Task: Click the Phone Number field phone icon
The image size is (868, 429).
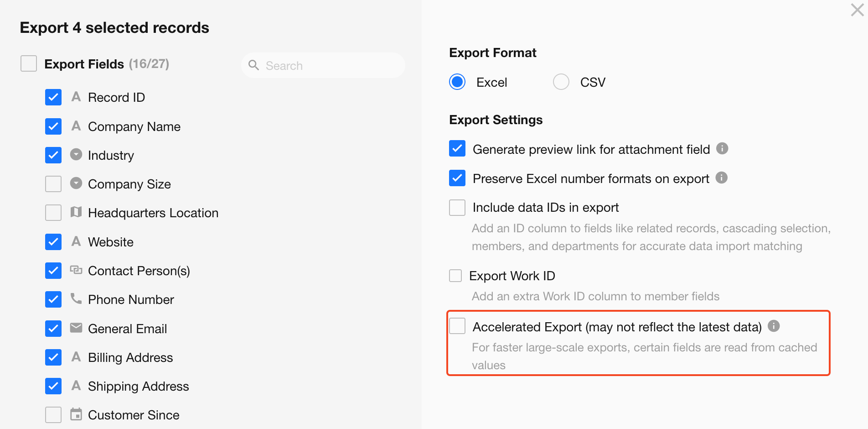Action: click(76, 299)
